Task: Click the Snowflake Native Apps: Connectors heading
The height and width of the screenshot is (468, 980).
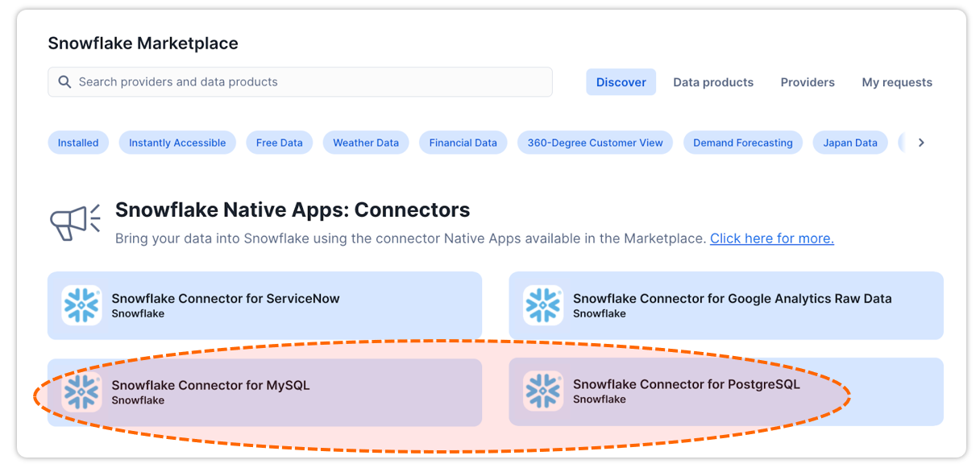Action: pyautogui.click(x=293, y=210)
